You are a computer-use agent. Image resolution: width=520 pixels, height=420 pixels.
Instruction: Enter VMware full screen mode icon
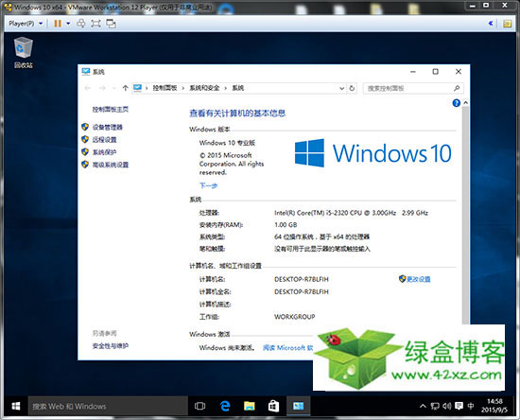pos(95,24)
